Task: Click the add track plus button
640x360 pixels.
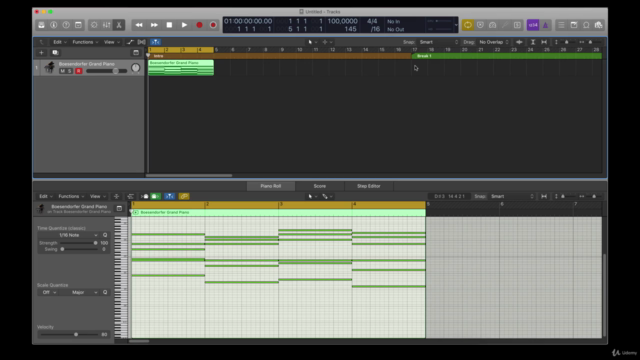Action: click(x=41, y=53)
